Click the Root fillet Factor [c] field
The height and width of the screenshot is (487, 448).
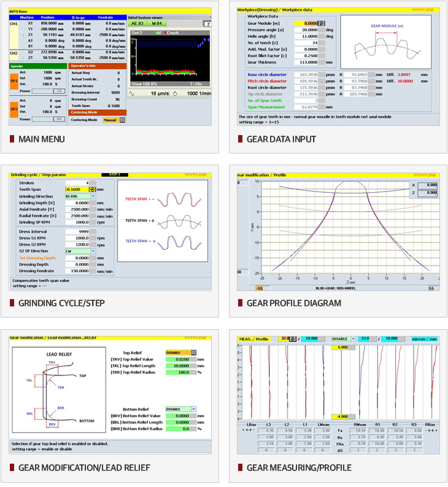(306, 56)
